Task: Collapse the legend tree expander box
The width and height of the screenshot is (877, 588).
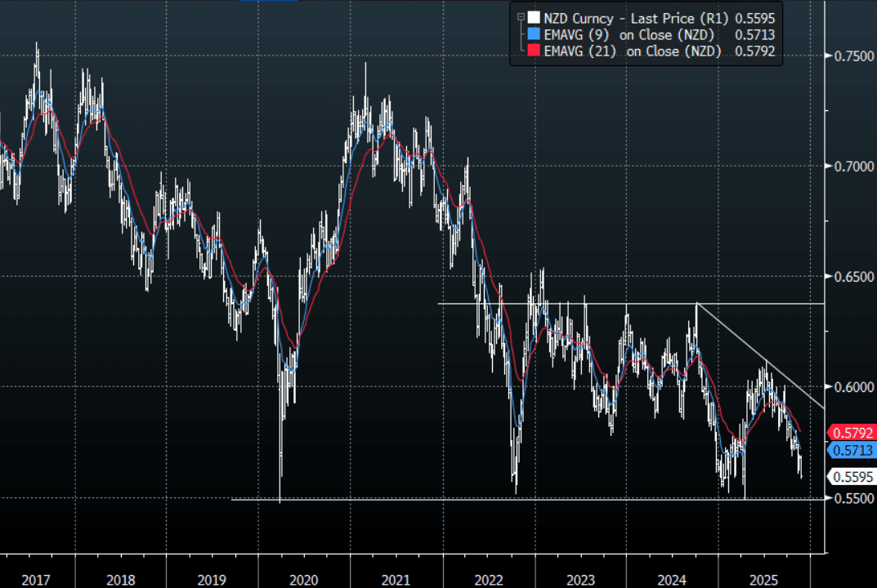Action: coord(520,17)
